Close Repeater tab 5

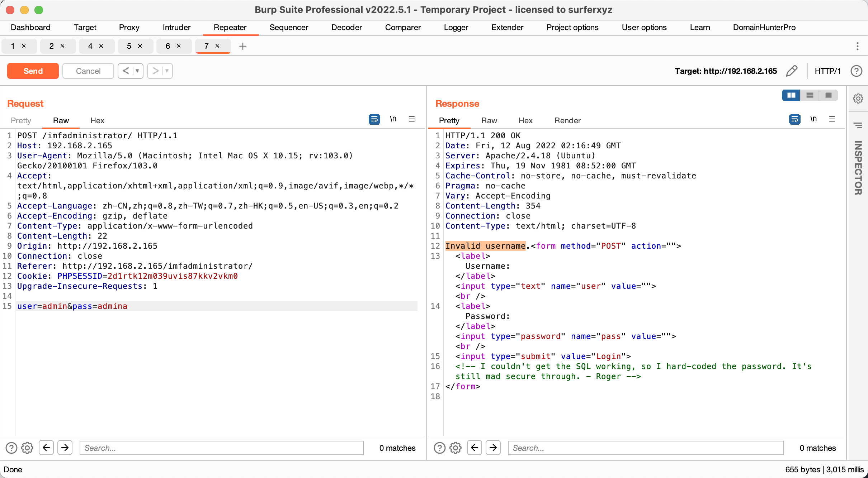[x=140, y=46]
